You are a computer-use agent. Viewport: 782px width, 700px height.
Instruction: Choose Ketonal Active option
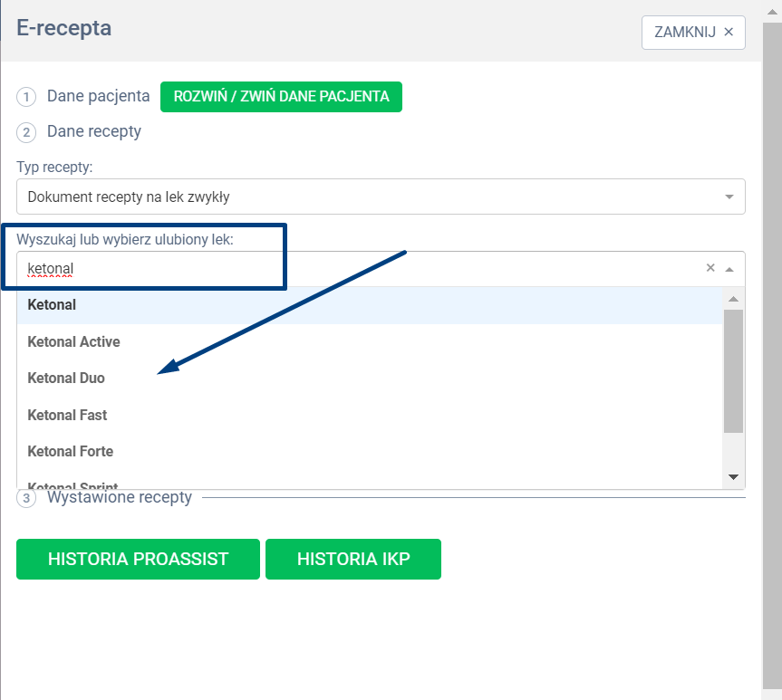coord(73,341)
